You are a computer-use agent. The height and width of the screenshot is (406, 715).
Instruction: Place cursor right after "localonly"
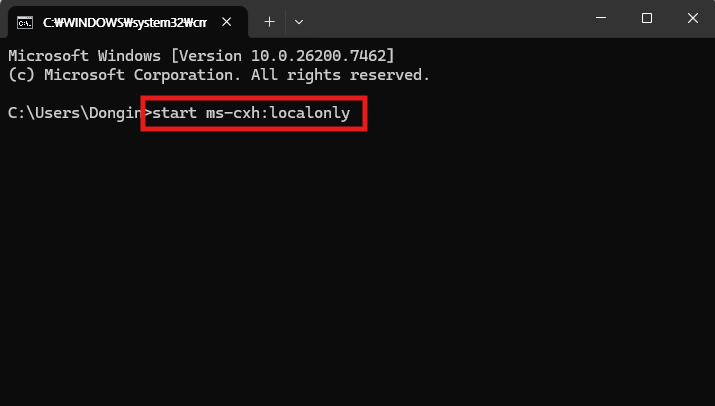(x=352, y=114)
